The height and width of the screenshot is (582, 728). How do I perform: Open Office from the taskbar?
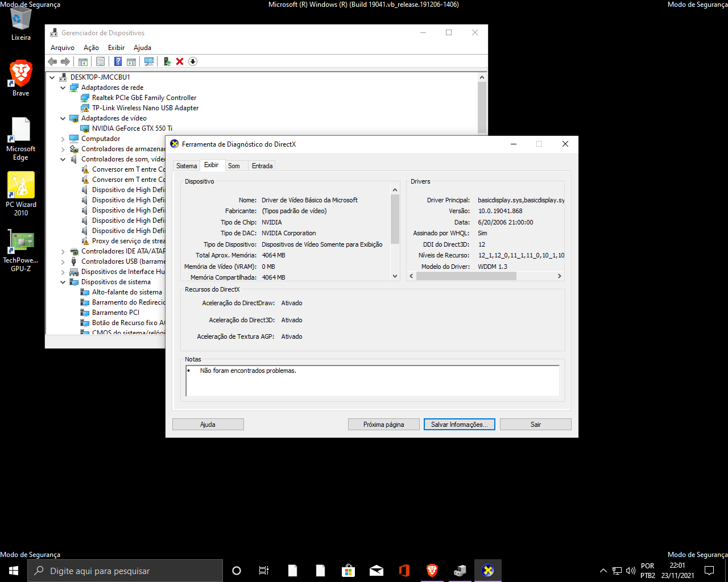(404, 571)
